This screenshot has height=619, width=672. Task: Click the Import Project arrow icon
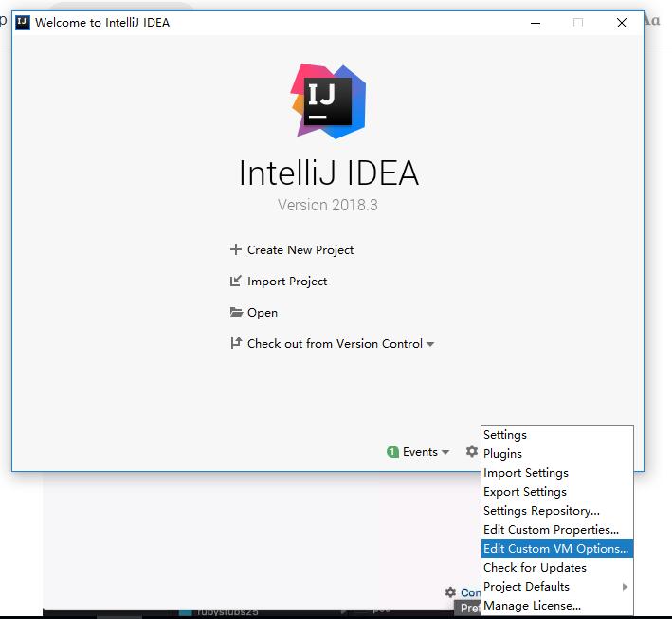coord(236,281)
